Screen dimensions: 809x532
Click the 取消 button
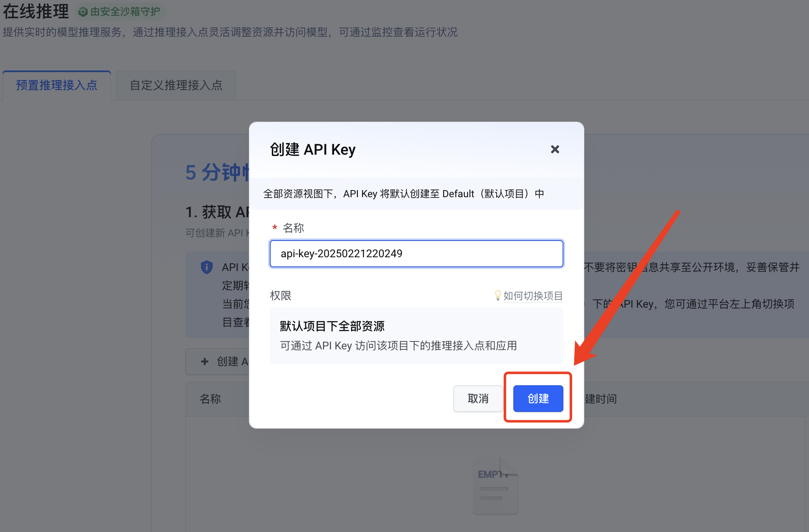[x=478, y=399]
